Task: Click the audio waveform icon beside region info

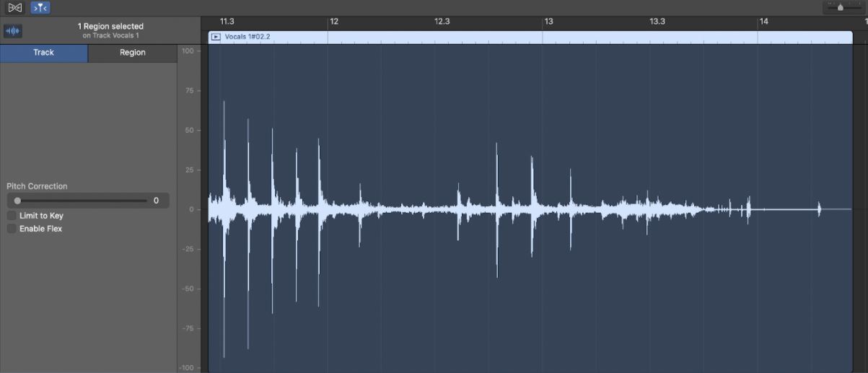Action: pos(13,31)
